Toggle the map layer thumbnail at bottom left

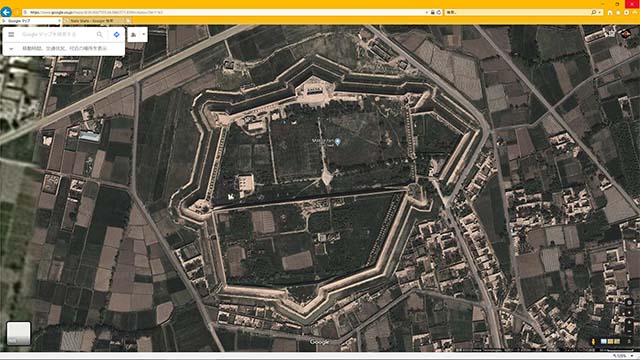[18, 333]
